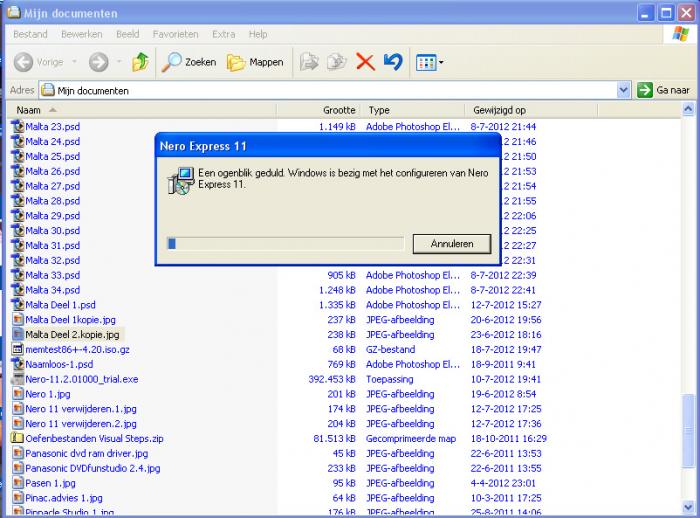Open the Back history dropdown arrow

(75, 62)
